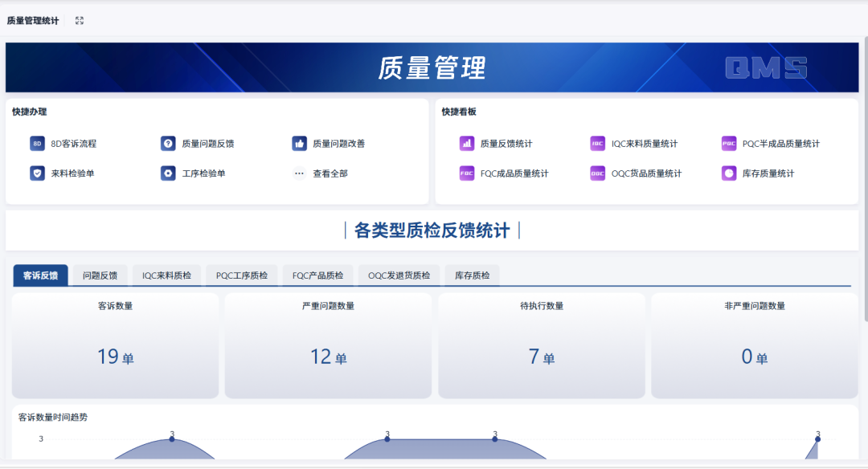
Task: Click the 客诉数量 card showing 19 单
Action: 115,345
